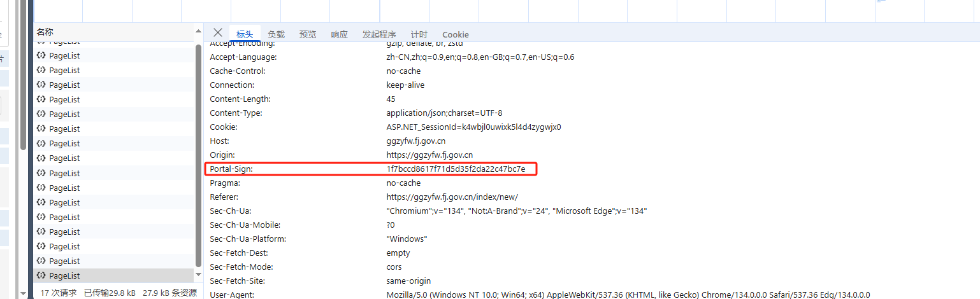Switch to the Cookie tab
Viewport: 980px width, 299px height.
pyautogui.click(x=456, y=34)
